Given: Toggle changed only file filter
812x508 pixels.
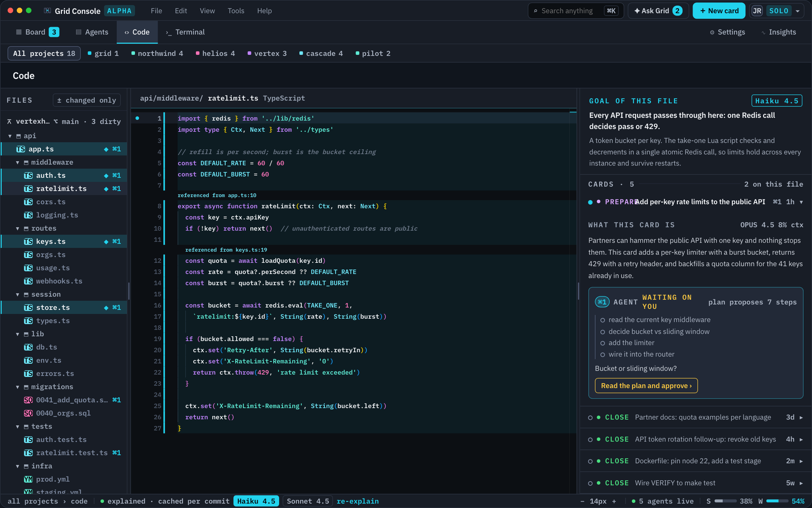Looking at the screenshot, I should tap(87, 100).
